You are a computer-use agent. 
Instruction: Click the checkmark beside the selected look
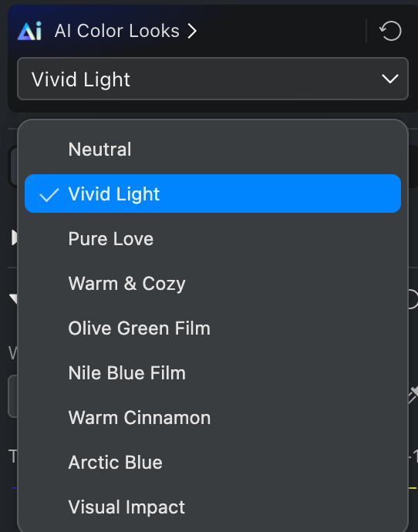tap(49, 194)
